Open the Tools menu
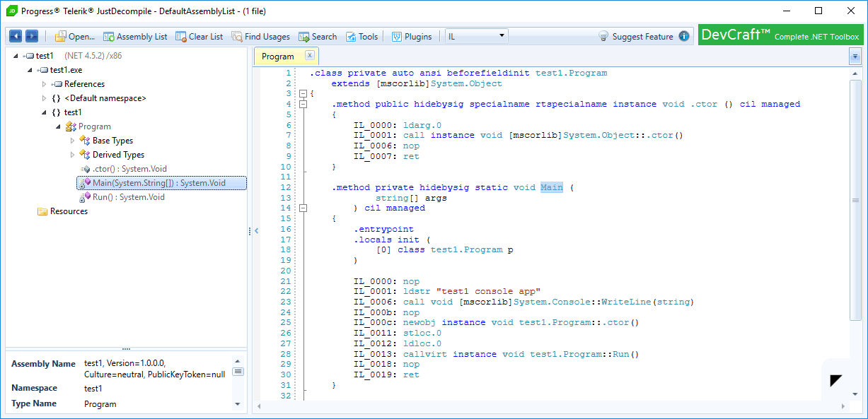868x419 pixels. 362,37
